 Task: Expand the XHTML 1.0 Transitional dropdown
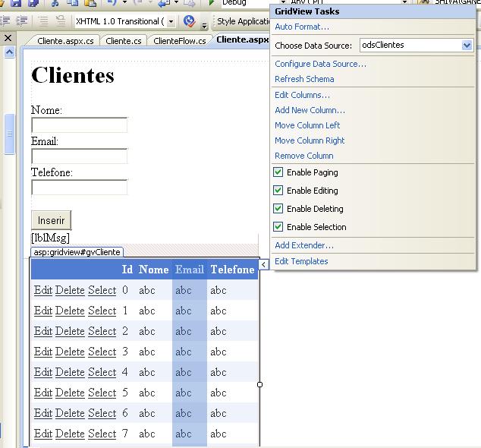[x=170, y=21]
